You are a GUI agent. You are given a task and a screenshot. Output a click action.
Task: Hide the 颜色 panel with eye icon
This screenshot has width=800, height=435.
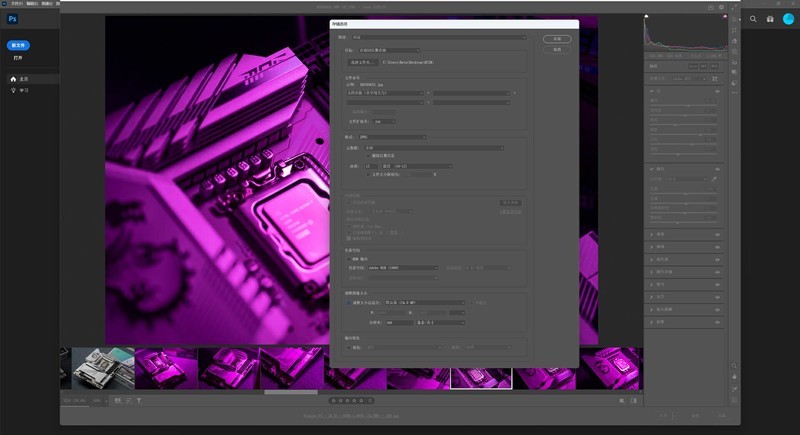(717, 169)
